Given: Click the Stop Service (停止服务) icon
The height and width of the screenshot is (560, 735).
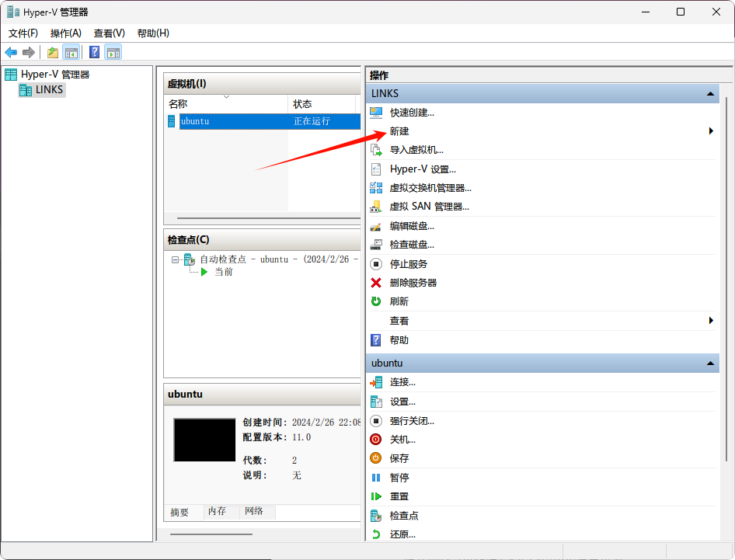Looking at the screenshot, I should click(376, 264).
